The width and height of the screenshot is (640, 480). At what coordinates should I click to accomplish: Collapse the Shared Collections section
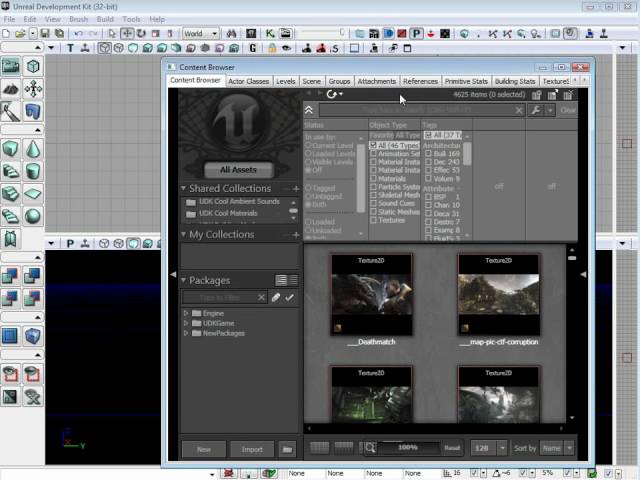pyautogui.click(x=183, y=188)
